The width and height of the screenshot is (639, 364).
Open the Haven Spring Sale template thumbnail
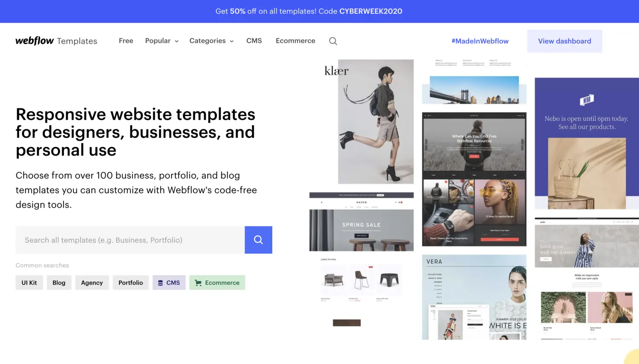tap(361, 260)
